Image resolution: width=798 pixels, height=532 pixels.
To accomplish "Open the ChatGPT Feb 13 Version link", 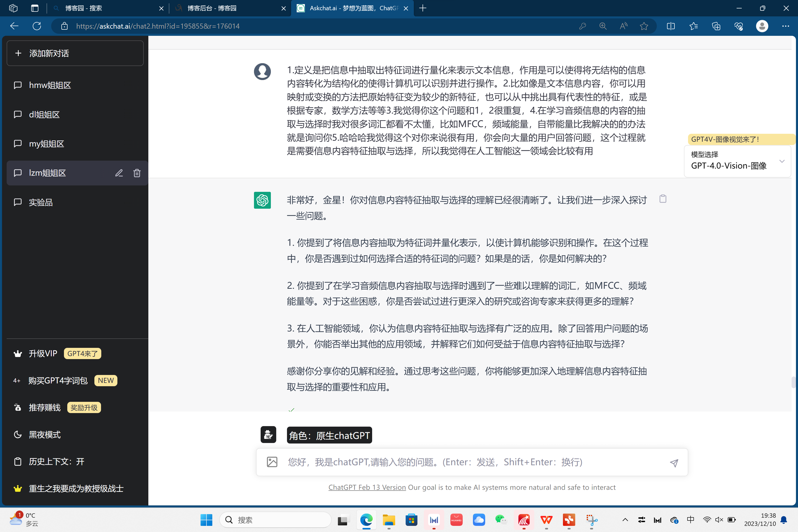I will (x=367, y=487).
